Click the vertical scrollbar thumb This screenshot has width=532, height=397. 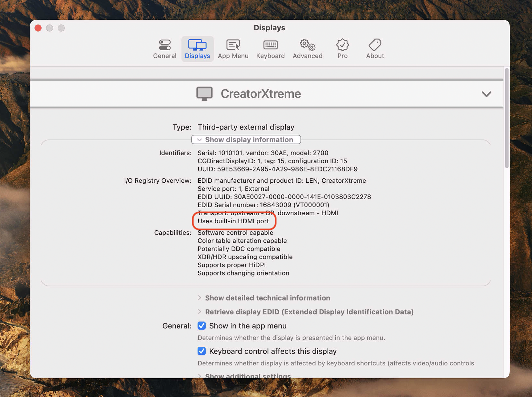[x=507, y=118]
